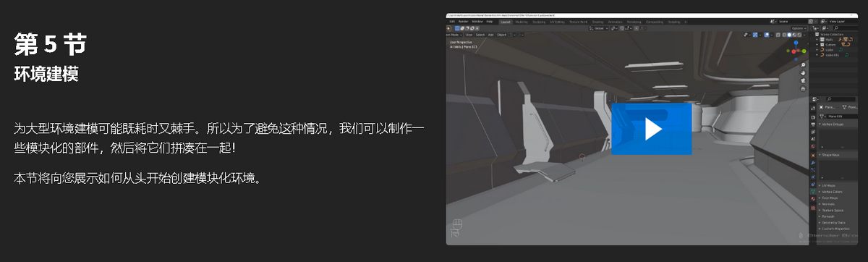The image size is (868, 262).
Task: Select the cable object in outliner
Action: 829,50
